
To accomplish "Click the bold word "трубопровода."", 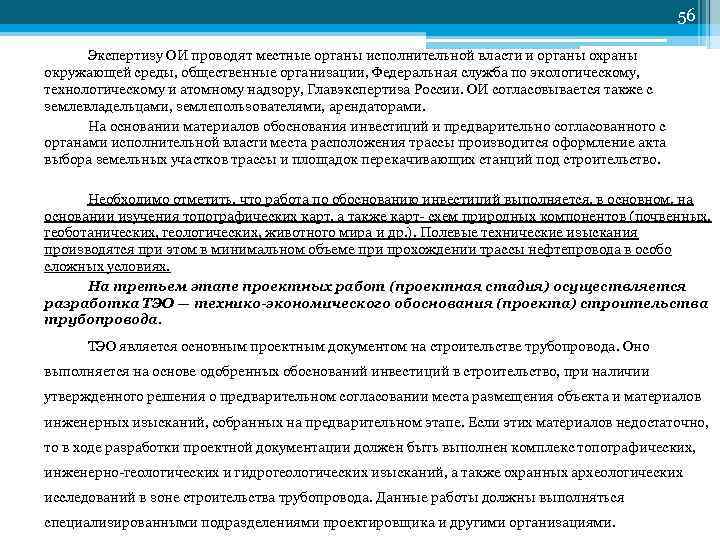I will point(103,320).
